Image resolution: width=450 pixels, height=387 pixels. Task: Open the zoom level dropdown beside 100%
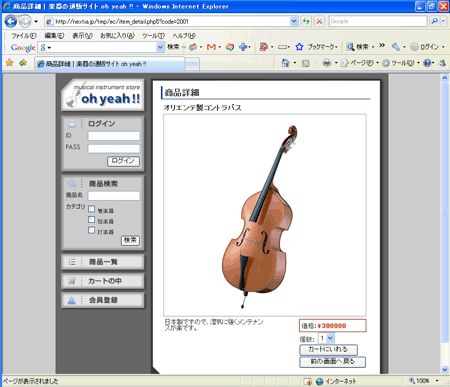pos(437,381)
